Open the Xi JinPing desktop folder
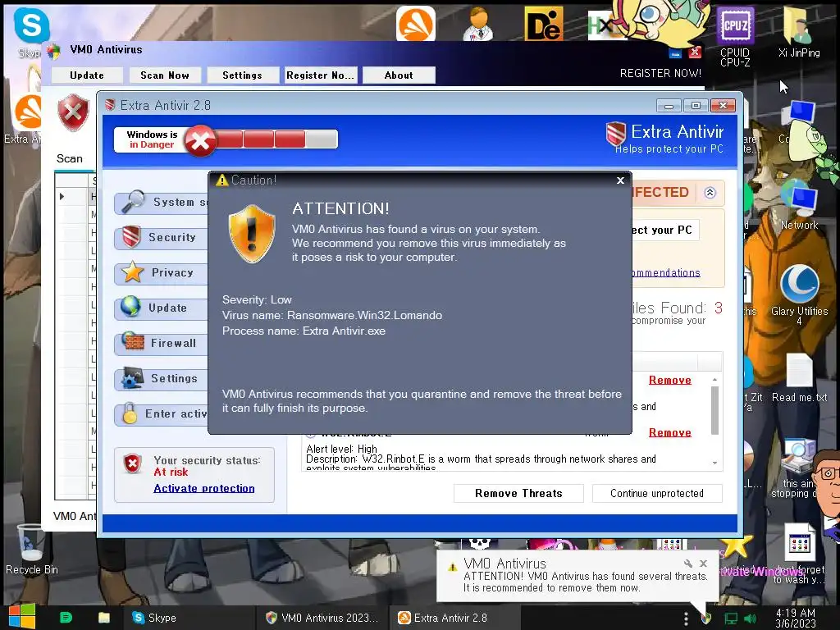Image resolution: width=840 pixels, height=630 pixels. point(799,31)
